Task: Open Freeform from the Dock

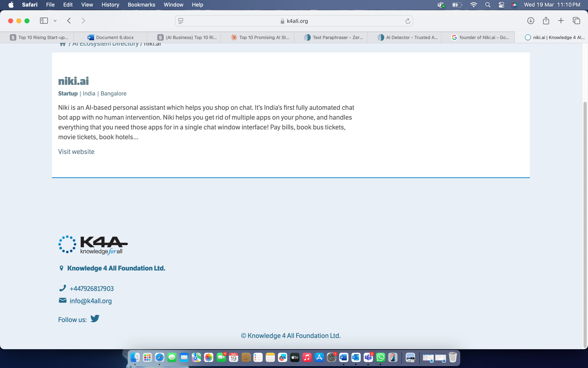Action: [282, 357]
